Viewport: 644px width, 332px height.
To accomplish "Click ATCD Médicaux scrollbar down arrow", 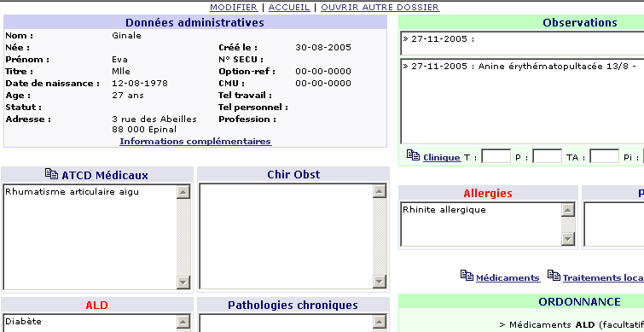I will click(x=183, y=282).
